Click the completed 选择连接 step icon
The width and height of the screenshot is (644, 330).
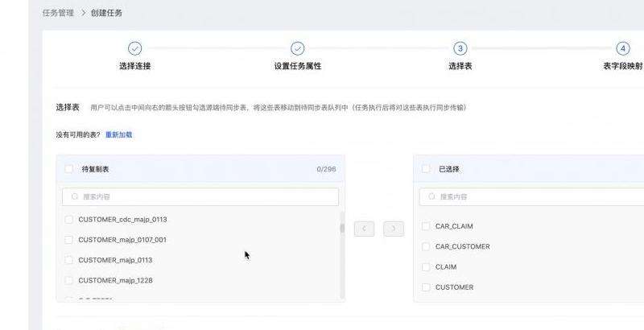pos(135,48)
